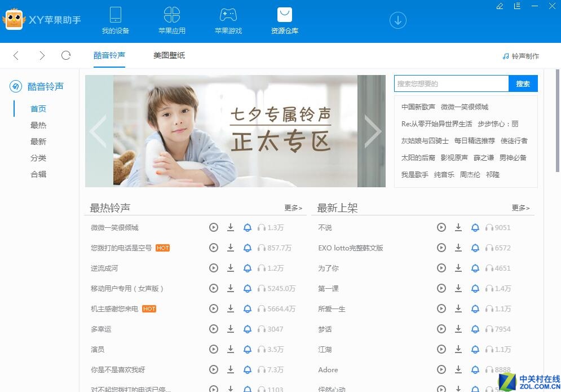Play 你是不是喜欢我呀 ringtone

click(214, 369)
